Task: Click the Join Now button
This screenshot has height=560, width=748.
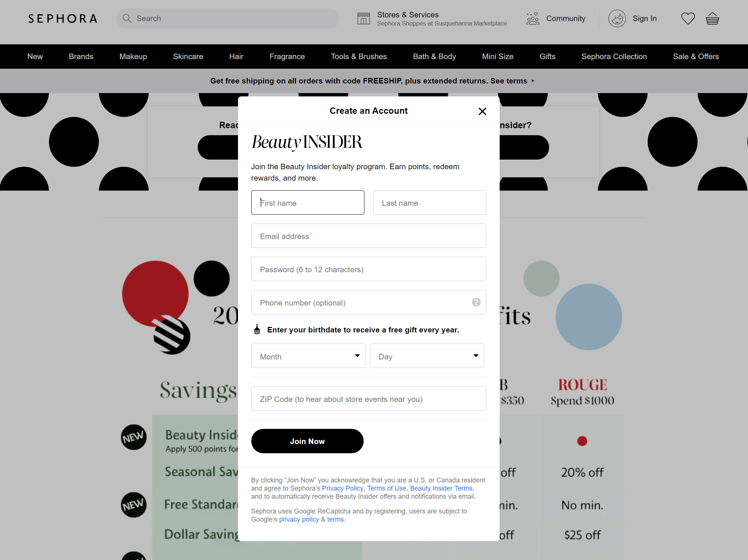Action: [307, 441]
